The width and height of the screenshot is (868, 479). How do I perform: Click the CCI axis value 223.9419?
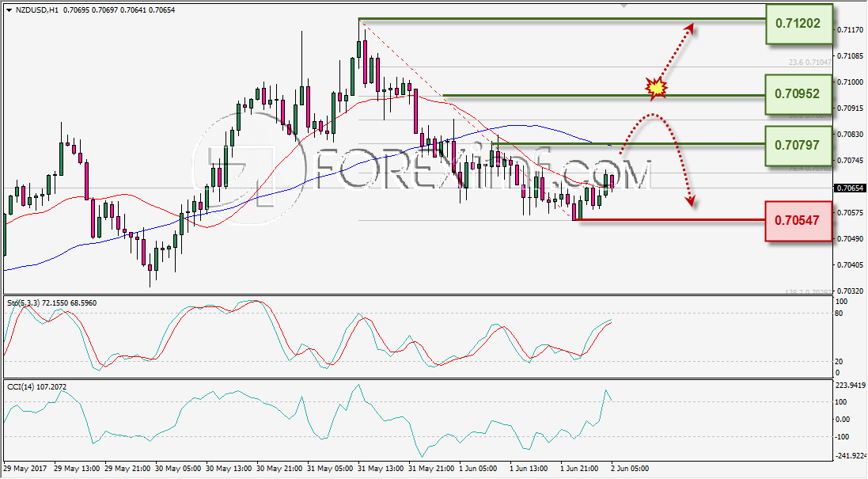(x=851, y=386)
